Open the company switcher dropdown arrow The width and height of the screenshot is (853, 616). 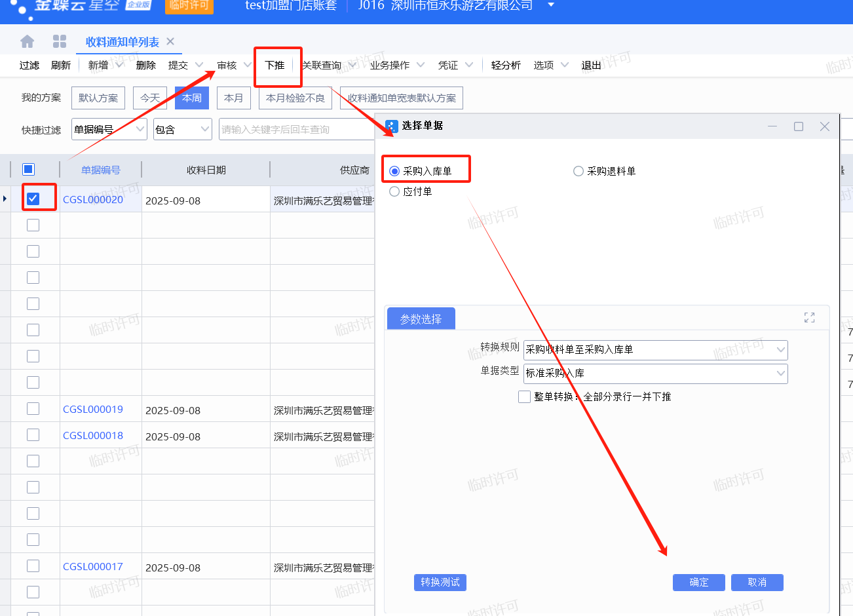[x=550, y=5]
